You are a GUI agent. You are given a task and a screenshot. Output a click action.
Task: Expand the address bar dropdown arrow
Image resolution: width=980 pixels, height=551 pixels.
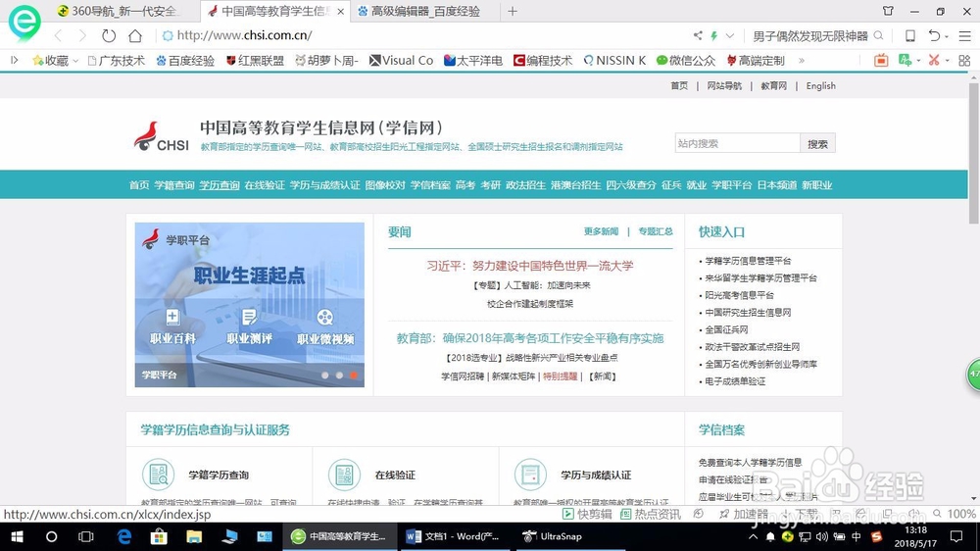tap(729, 35)
